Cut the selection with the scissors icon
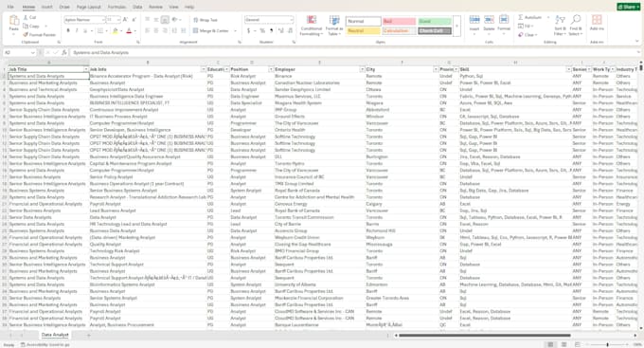The width and height of the screenshot is (644, 348). click(x=26, y=17)
